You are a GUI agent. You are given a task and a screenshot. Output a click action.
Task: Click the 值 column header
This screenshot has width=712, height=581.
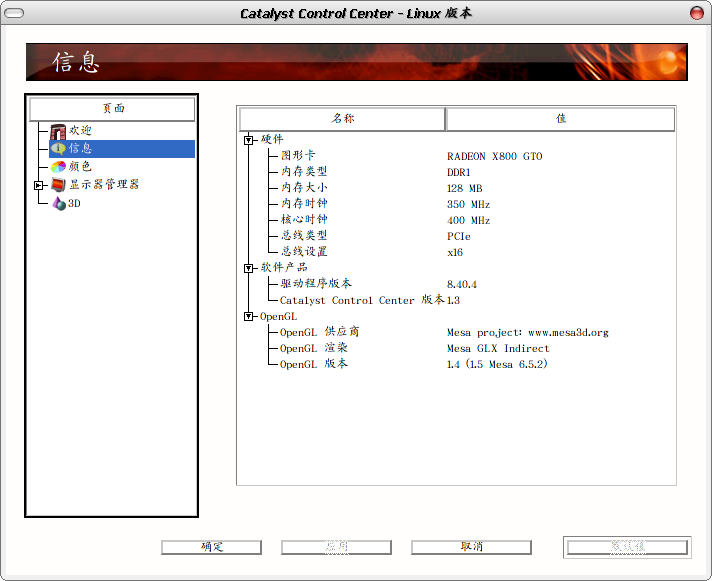[561, 119]
